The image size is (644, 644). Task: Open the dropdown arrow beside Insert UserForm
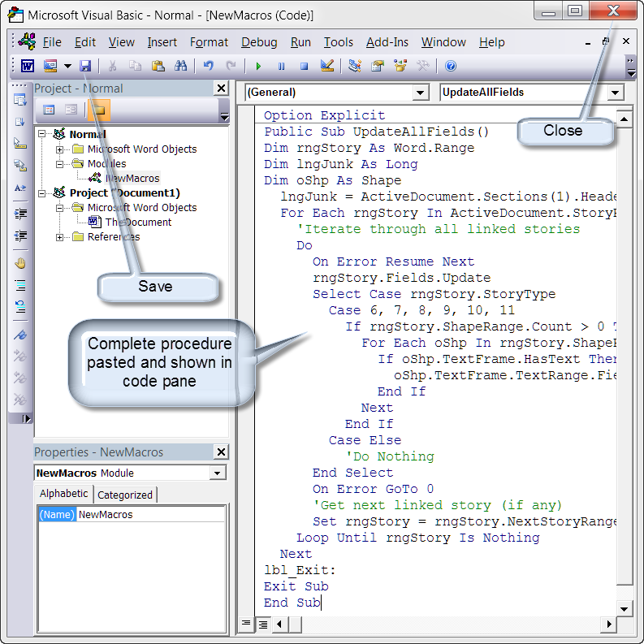[x=67, y=66]
